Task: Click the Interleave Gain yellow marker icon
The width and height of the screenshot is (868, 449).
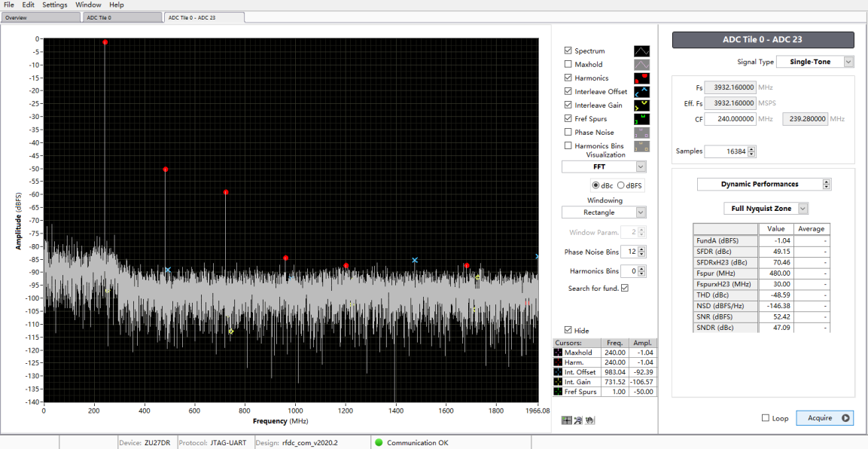Action: click(641, 105)
